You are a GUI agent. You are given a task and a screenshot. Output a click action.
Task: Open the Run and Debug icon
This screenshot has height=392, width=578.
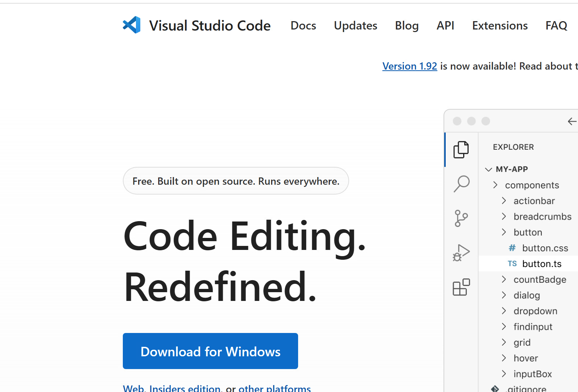pos(461,252)
